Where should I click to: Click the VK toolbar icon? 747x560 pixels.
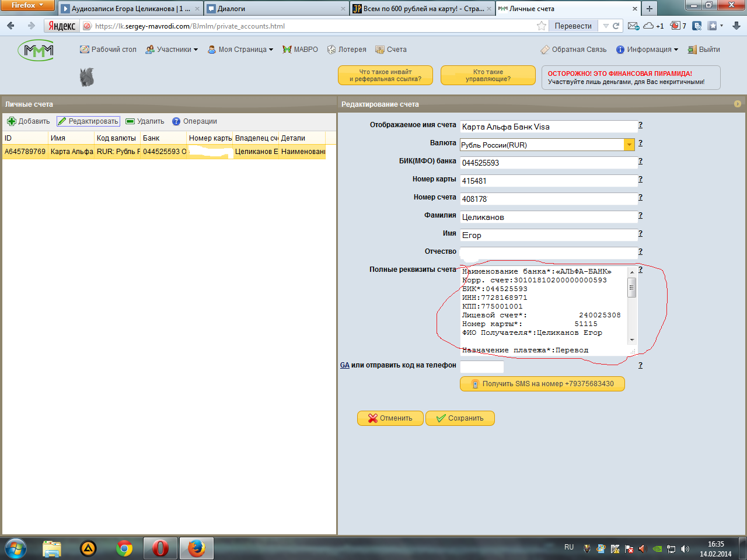697,26
